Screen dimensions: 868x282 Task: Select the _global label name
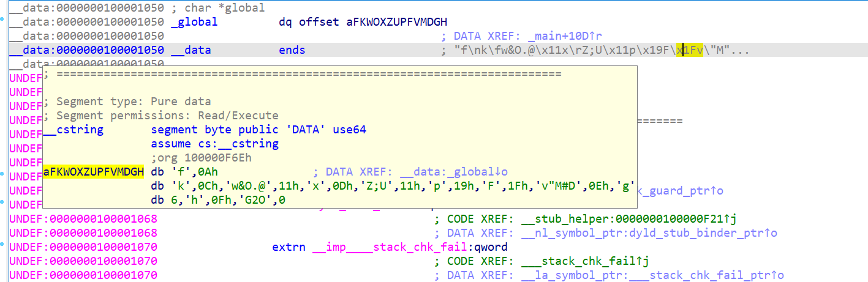tap(194, 22)
